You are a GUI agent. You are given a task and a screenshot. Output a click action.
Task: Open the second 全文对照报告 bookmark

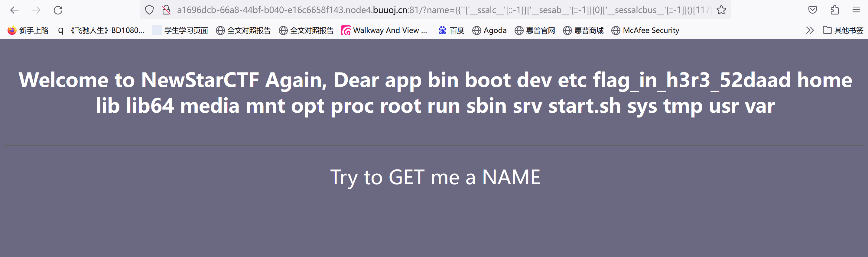(306, 30)
